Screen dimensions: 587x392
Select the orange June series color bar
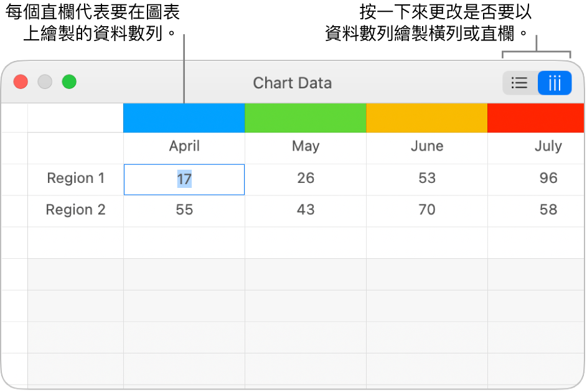(x=427, y=118)
